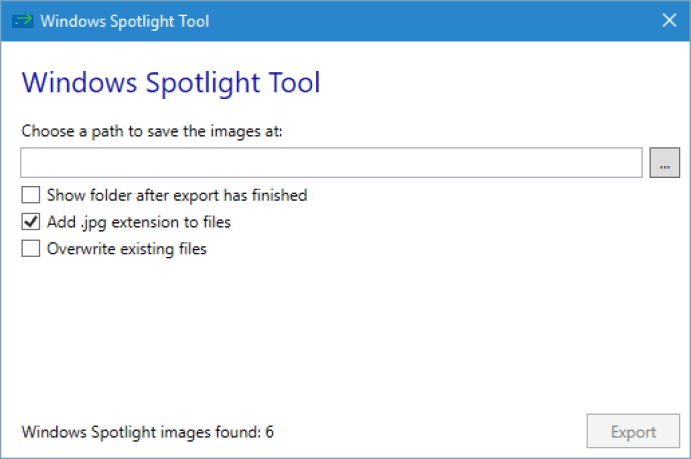The width and height of the screenshot is (691, 459).
Task: Click the empty blue title bar area
Action: pos(432,21)
